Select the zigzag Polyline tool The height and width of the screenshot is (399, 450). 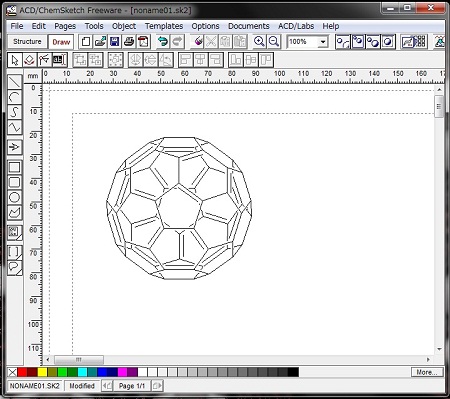point(14,127)
